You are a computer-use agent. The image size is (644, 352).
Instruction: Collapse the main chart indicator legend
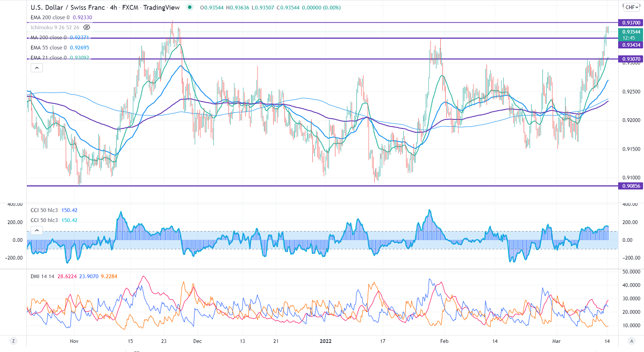pos(36,68)
